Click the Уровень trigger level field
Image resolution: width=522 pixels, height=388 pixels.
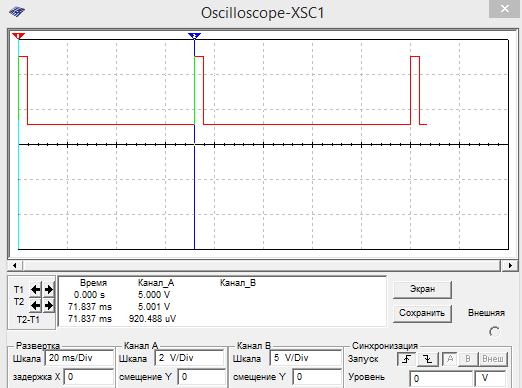coord(441,379)
